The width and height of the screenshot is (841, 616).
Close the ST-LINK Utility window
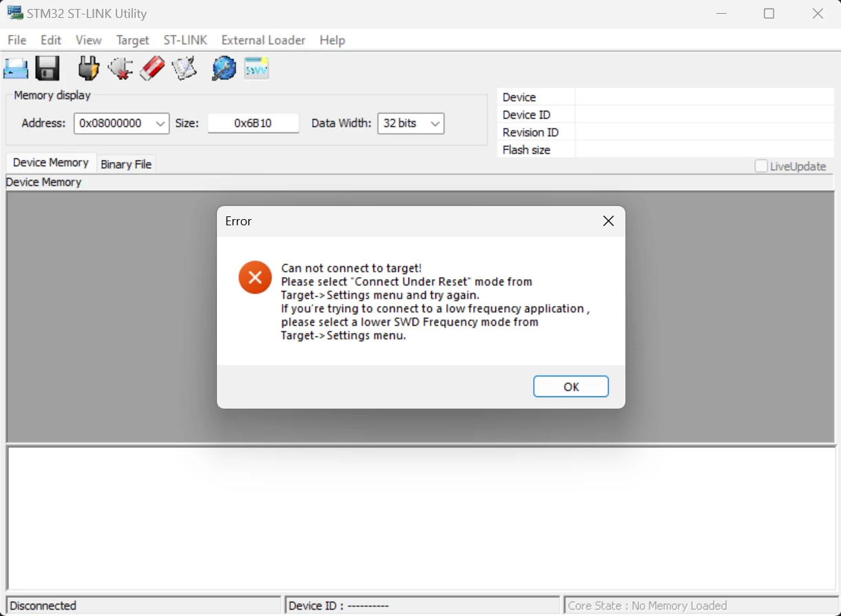tap(818, 13)
